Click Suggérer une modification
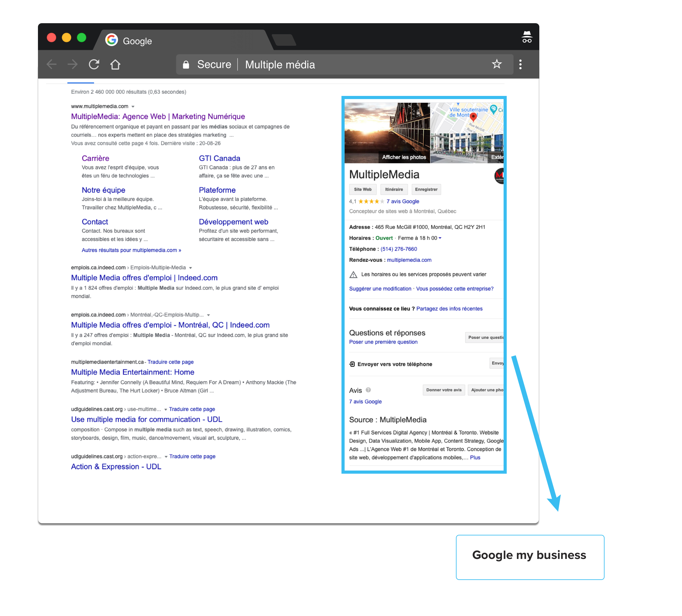682x616 pixels. click(x=380, y=288)
